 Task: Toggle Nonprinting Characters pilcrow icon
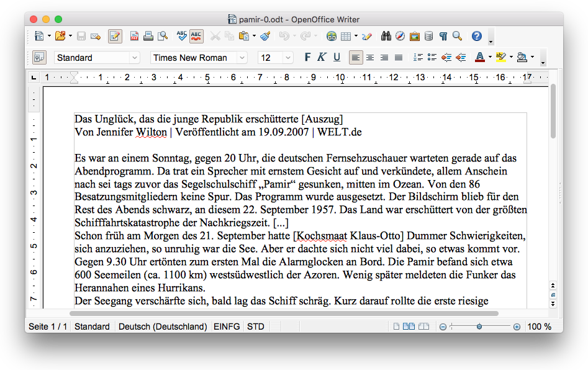click(x=443, y=36)
